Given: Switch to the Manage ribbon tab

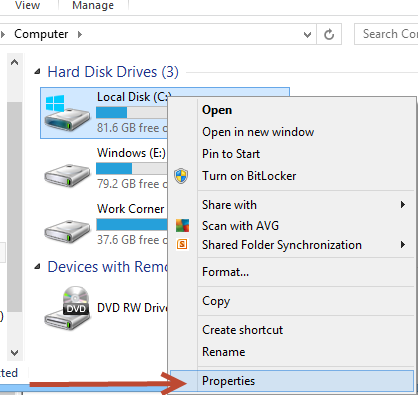Looking at the screenshot, I should pyautogui.click(x=93, y=5).
